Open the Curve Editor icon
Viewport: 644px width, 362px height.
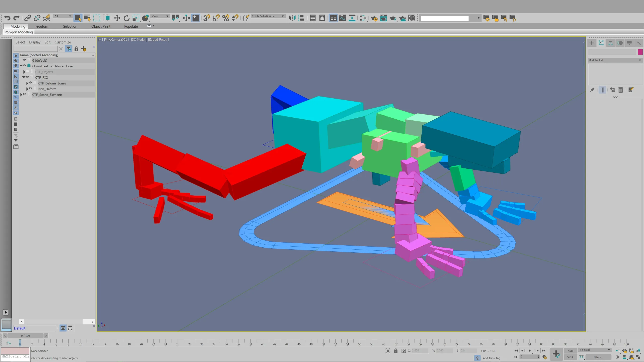tap(343, 18)
